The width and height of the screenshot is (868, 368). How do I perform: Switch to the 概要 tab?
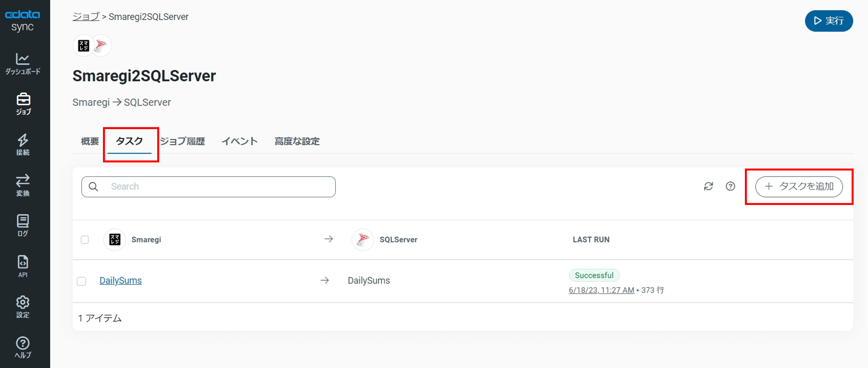click(90, 141)
